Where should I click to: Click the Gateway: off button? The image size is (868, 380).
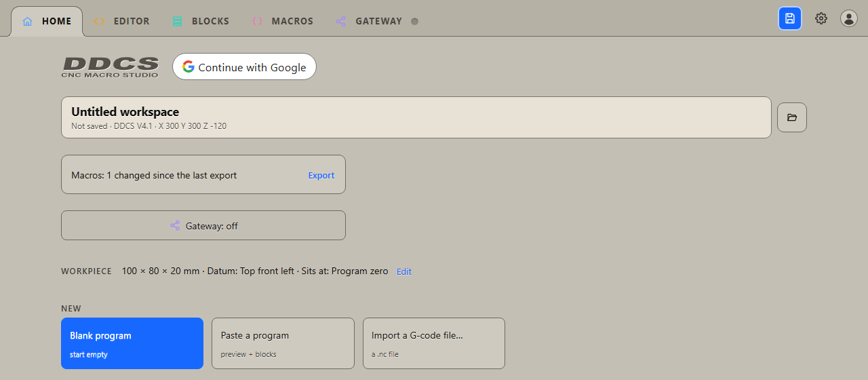(x=203, y=225)
